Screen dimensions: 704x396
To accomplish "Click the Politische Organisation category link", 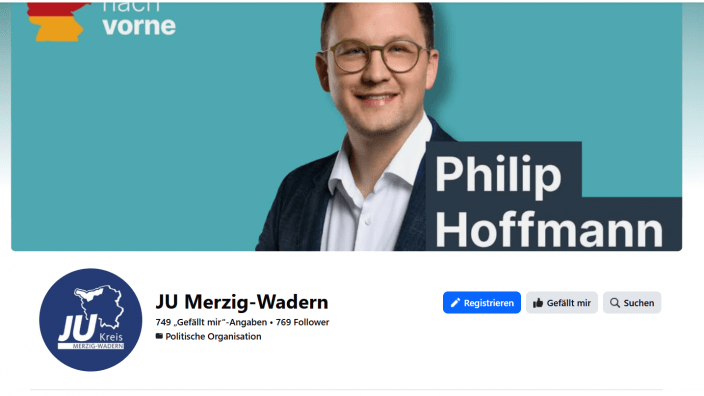I will [x=213, y=336].
